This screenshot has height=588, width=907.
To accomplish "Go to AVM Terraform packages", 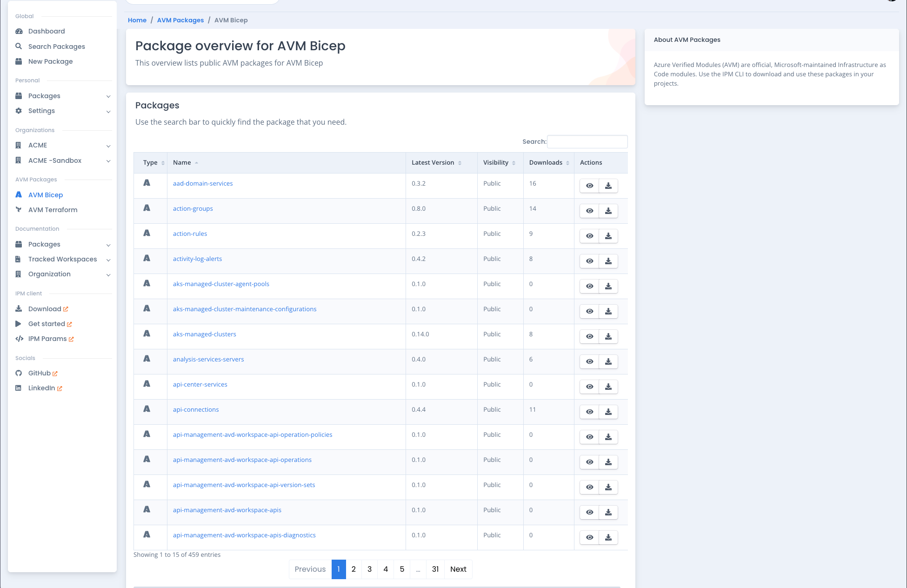I will pyautogui.click(x=53, y=210).
